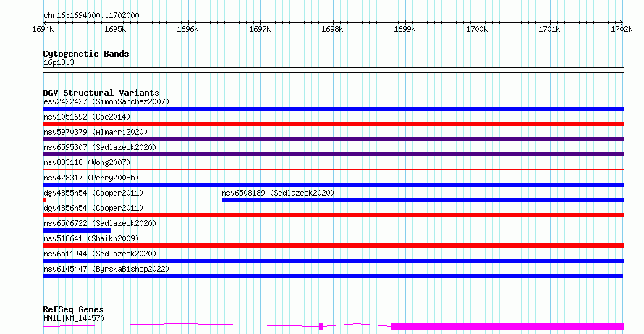Select the dgv4855n54 (Cooper2011) label
644x334 pixels.
[x=93, y=193]
